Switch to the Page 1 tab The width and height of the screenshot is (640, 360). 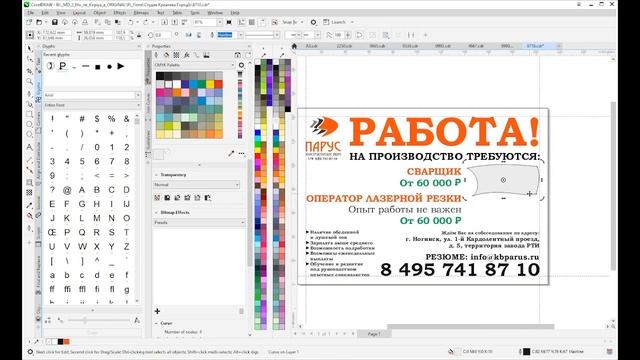pos(374,334)
